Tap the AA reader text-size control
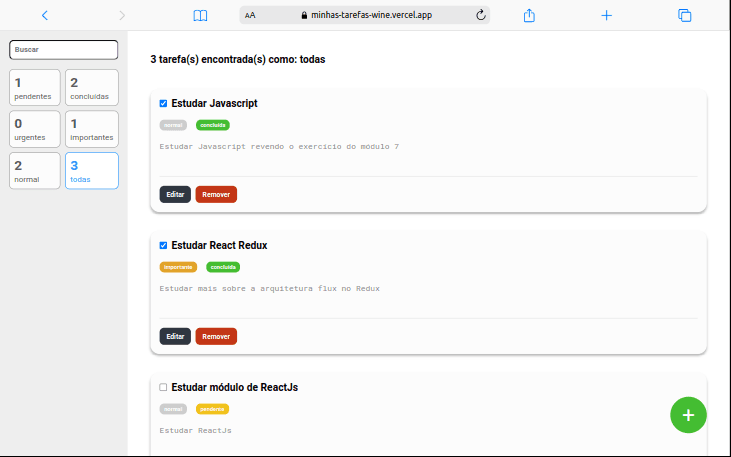The width and height of the screenshot is (731, 457). point(250,15)
